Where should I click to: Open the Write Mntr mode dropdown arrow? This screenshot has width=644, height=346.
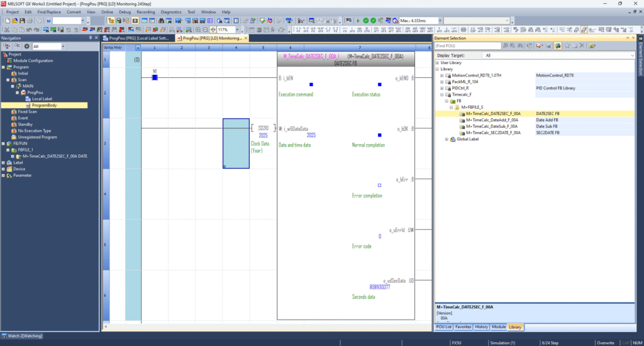point(138,48)
